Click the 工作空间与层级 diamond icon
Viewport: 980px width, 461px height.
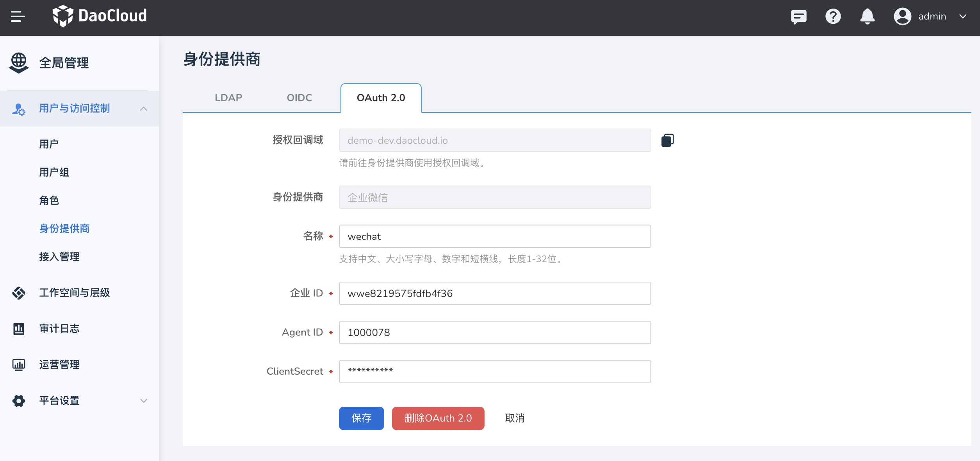18,292
